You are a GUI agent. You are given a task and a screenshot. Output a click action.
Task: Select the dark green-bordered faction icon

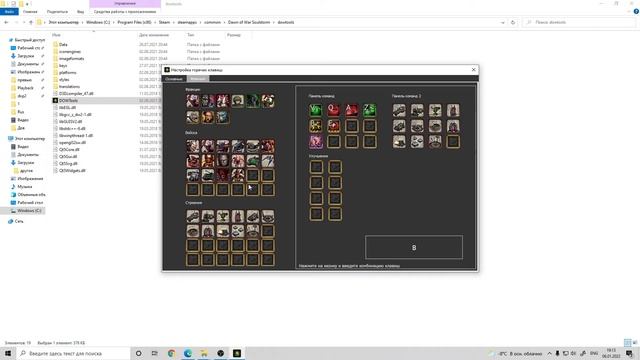click(x=253, y=100)
